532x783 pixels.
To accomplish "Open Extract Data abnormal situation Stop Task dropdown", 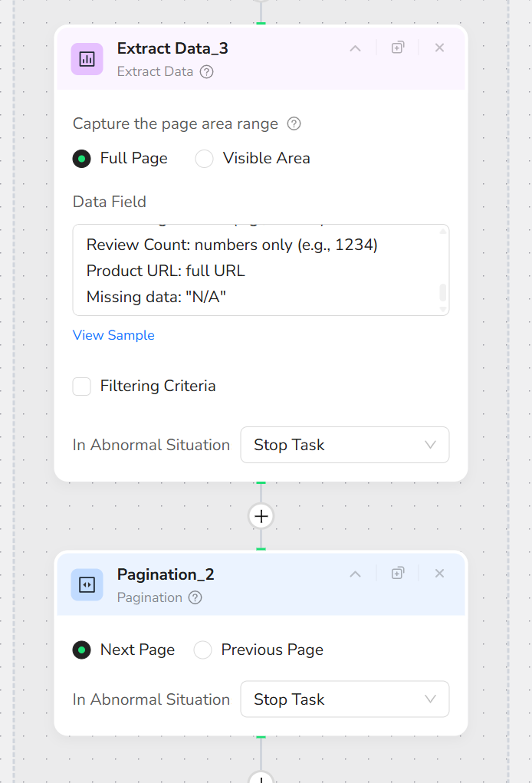I will pos(344,445).
